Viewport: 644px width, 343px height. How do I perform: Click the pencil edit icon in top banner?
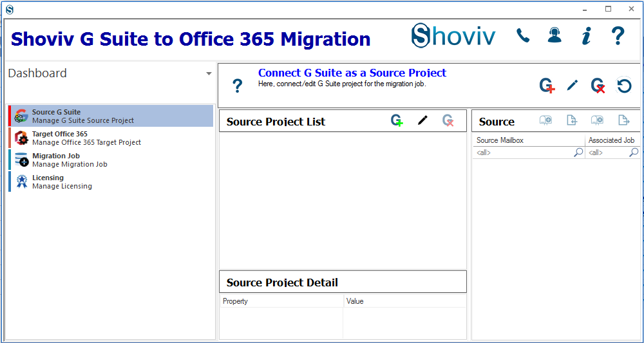[x=572, y=86]
